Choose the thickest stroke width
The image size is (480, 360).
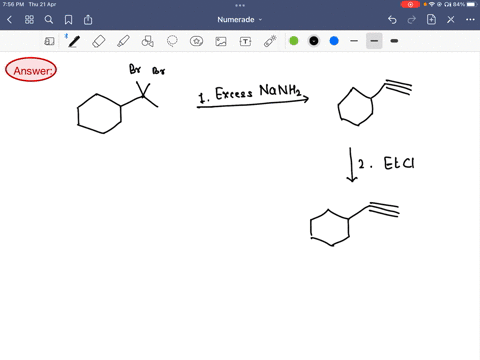(394, 41)
